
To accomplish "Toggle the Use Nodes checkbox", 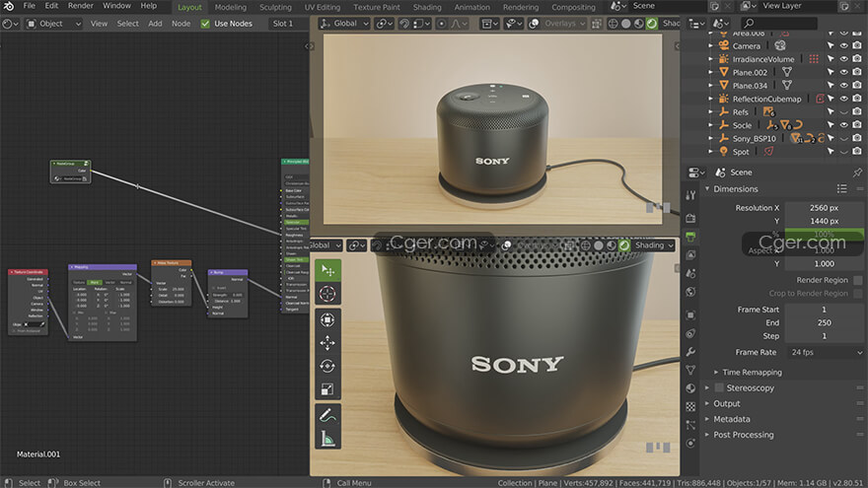I will pos(205,24).
